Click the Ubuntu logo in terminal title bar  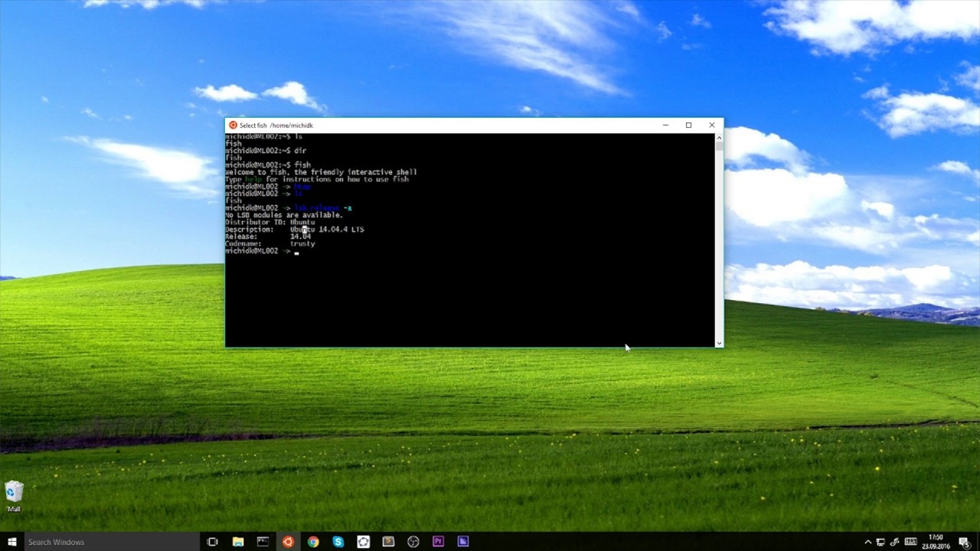tap(233, 126)
